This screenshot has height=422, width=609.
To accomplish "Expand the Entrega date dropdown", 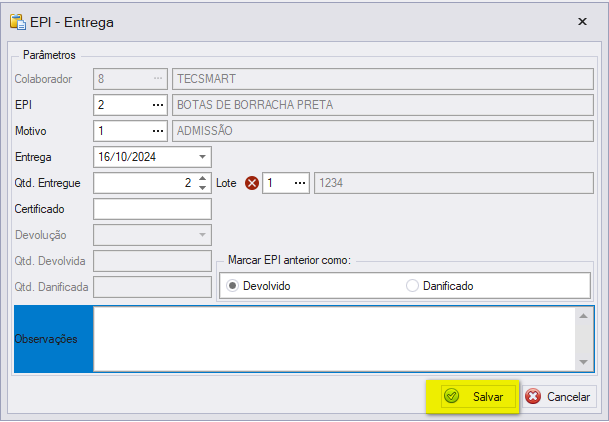I will point(202,157).
